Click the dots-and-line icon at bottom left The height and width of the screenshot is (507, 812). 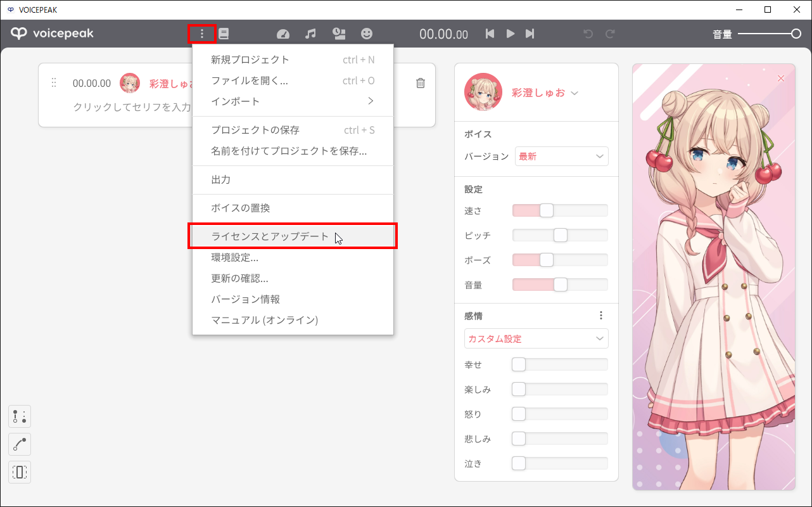coord(20,416)
